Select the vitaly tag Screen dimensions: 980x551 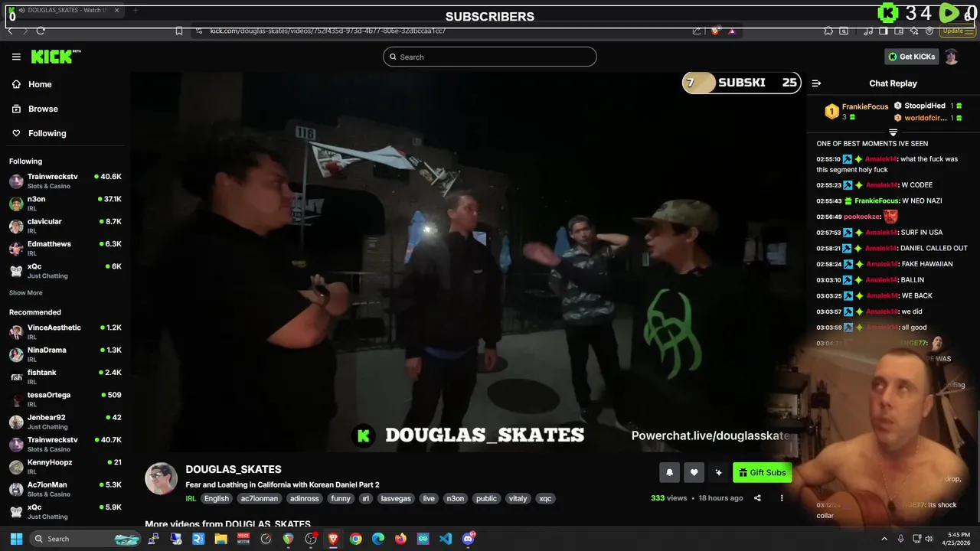click(518, 498)
